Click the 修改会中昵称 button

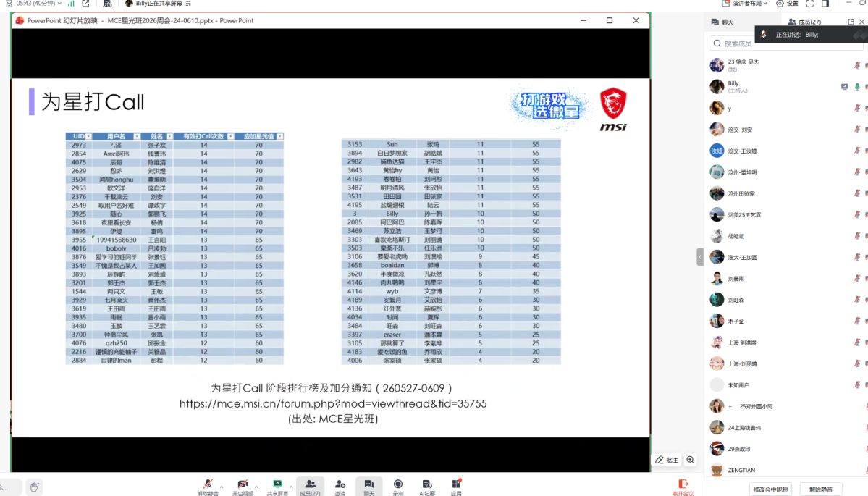pos(770,489)
